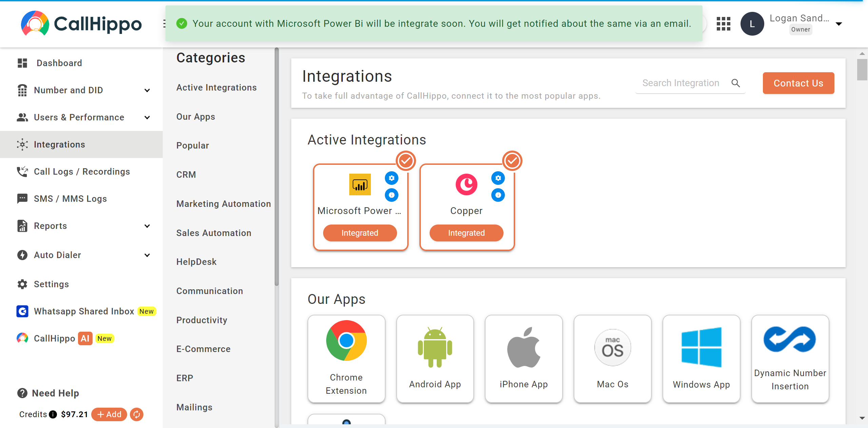Click the categories panel scrollbar
Image resolution: width=868 pixels, height=428 pixels.
click(x=277, y=167)
